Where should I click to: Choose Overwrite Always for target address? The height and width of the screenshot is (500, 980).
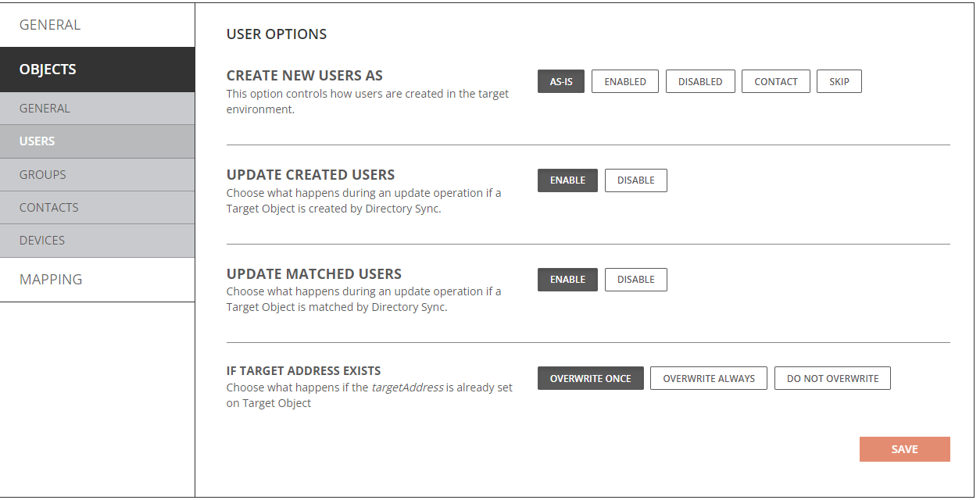[708, 377]
